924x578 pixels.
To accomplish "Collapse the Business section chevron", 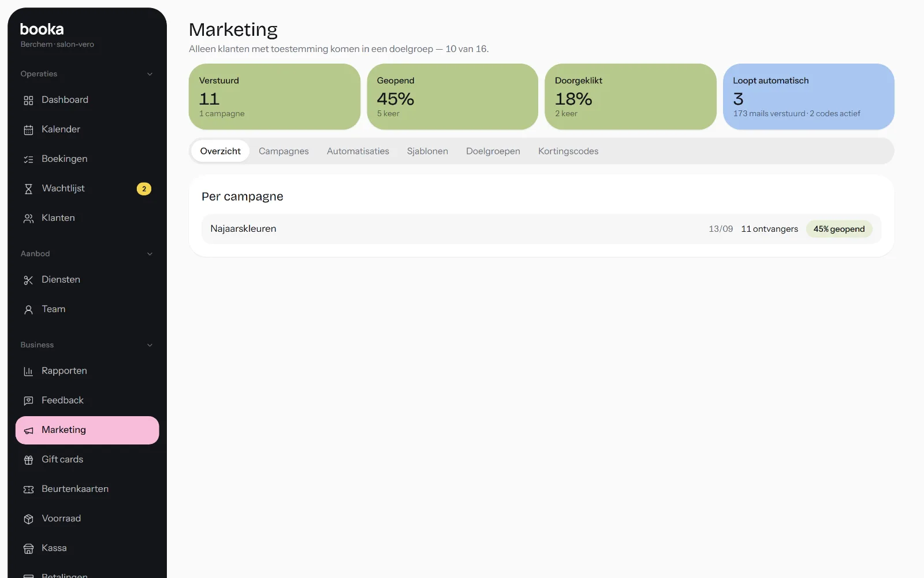I will coord(150,345).
